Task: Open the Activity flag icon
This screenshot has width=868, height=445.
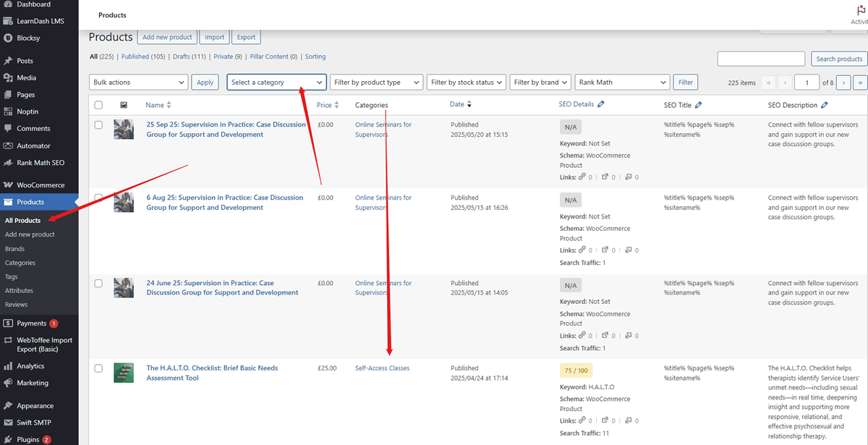Action: 861,10
